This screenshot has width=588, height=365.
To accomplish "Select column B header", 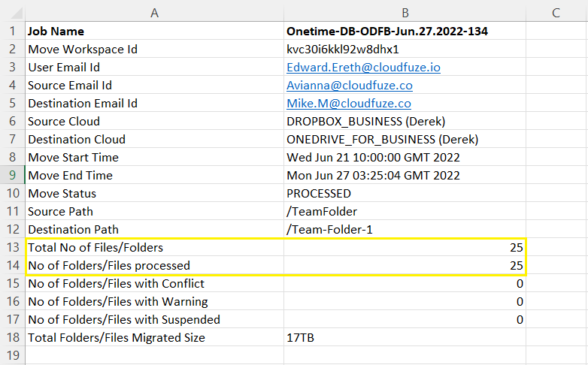I will tap(405, 12).
